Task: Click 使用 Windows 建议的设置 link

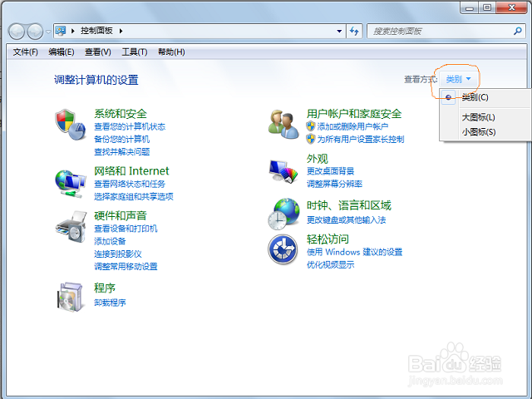Action: 355,252
